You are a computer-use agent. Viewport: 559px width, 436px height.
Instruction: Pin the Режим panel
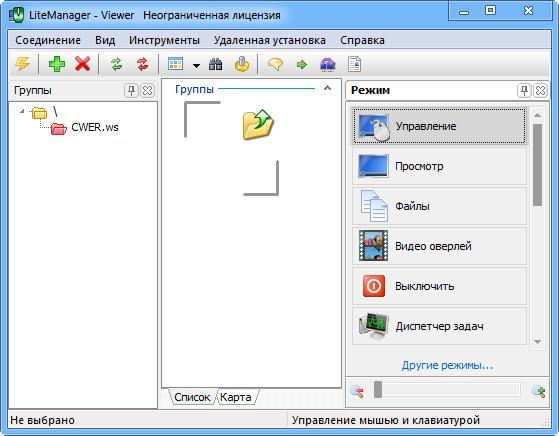point(524,91)
